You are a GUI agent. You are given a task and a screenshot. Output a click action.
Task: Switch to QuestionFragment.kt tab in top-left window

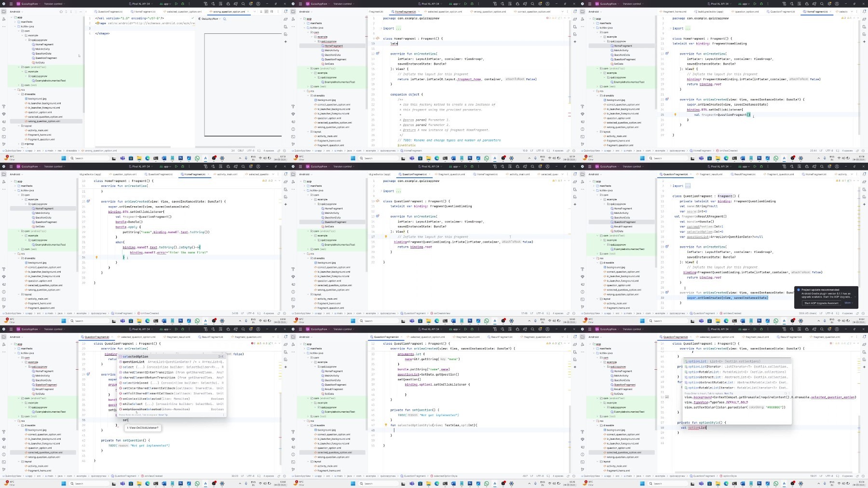(108, 12)
